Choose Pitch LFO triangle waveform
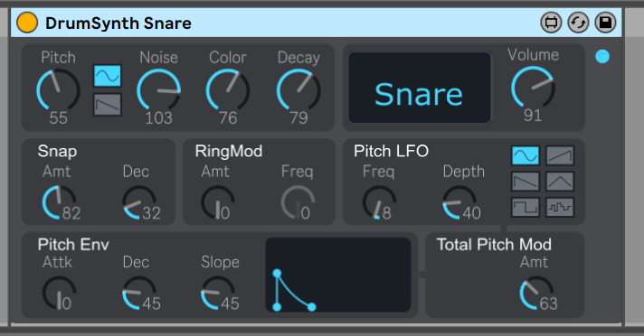 560,182
